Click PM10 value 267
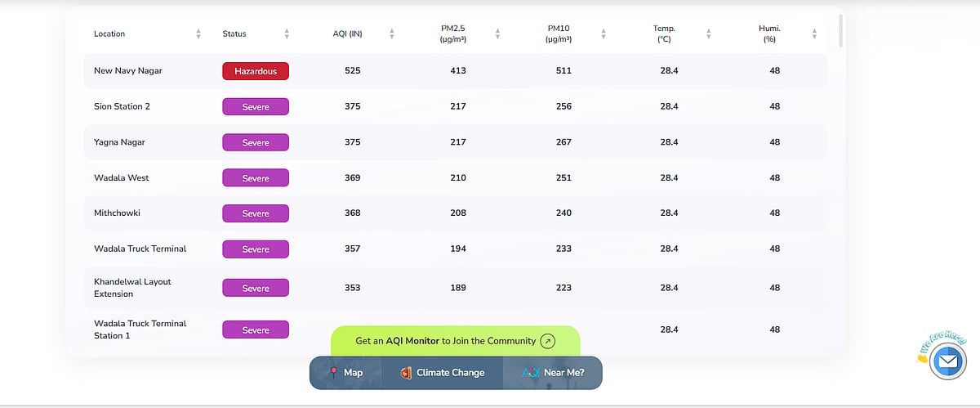980x408 pixels. point(563,142)
